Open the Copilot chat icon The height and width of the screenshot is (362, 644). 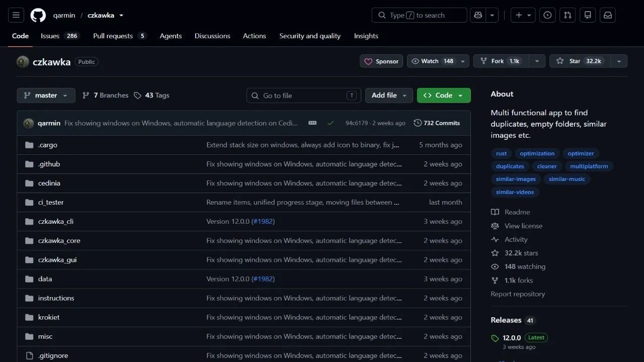477,15
